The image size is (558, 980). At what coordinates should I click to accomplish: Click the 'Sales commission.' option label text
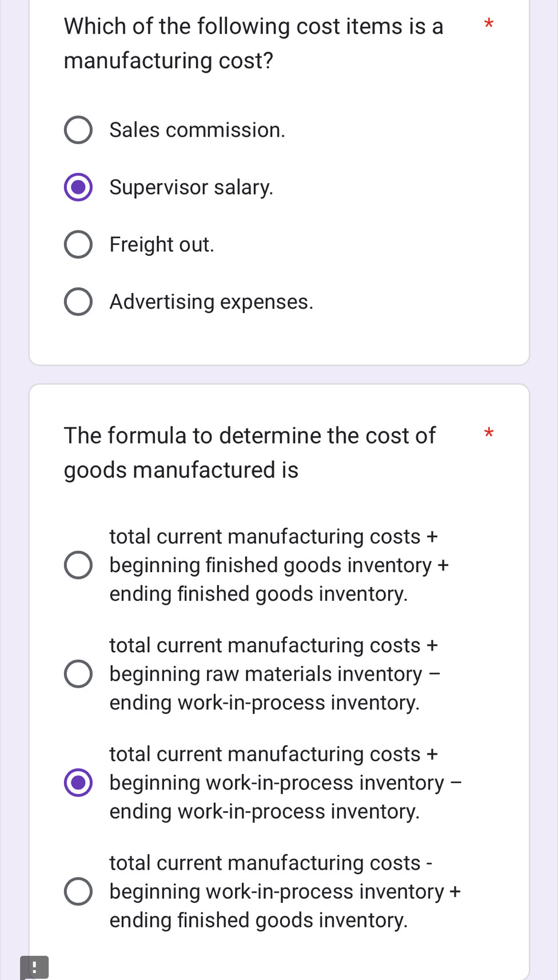[x=197, y=130]
